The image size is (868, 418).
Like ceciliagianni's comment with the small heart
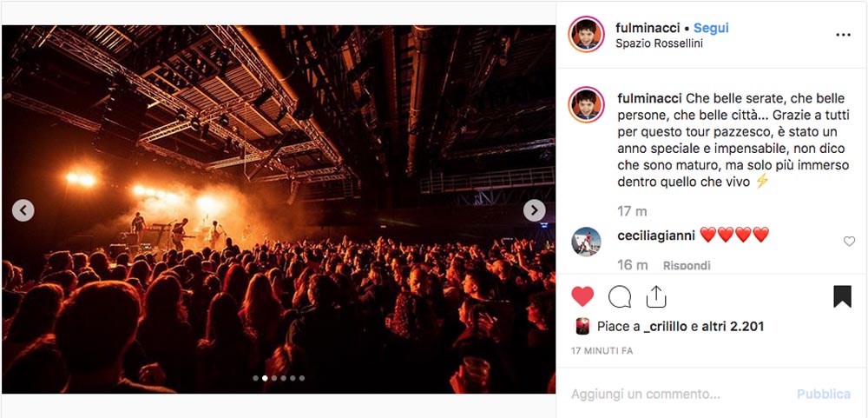849,242
